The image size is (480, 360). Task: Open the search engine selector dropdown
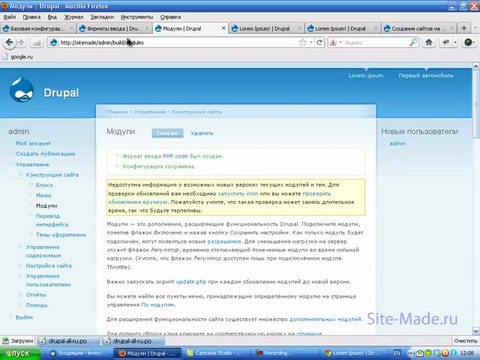click(340, 43)
